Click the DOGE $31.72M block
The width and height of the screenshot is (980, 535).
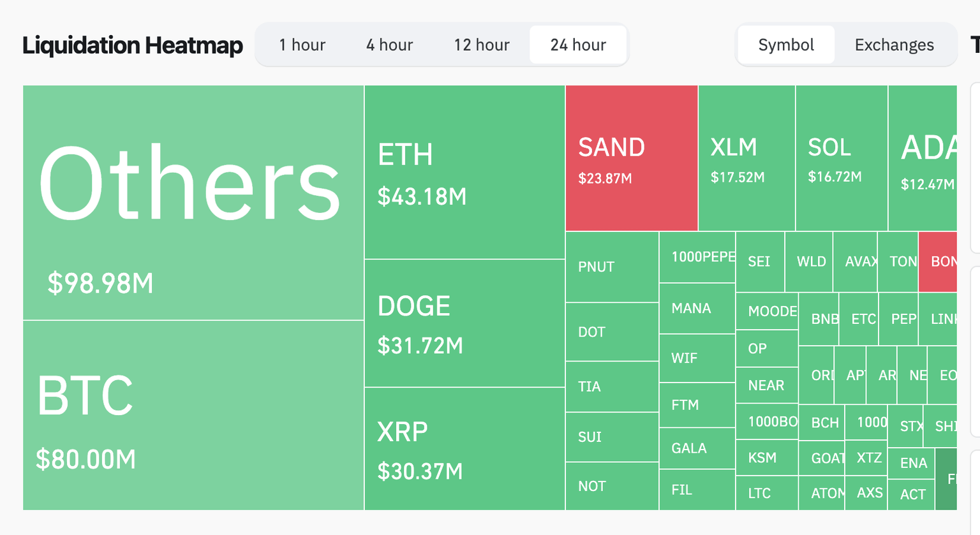point(464,323)
